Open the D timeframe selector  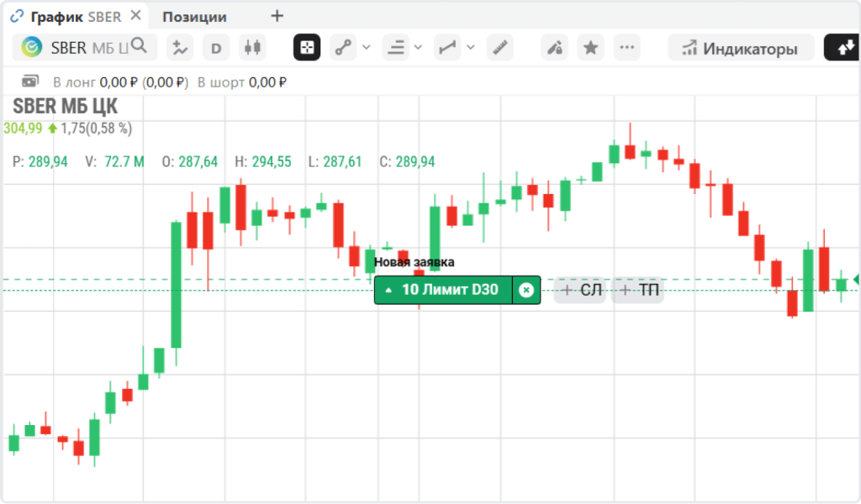(216, 48)
